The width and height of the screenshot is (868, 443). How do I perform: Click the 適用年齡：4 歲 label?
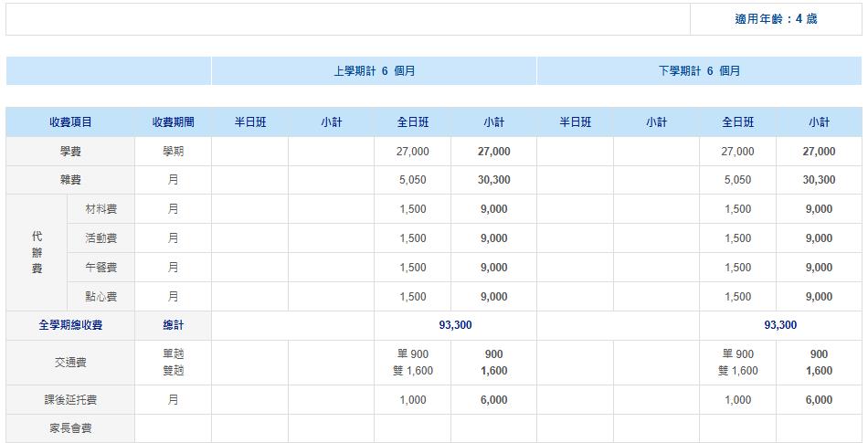[775, 19]
